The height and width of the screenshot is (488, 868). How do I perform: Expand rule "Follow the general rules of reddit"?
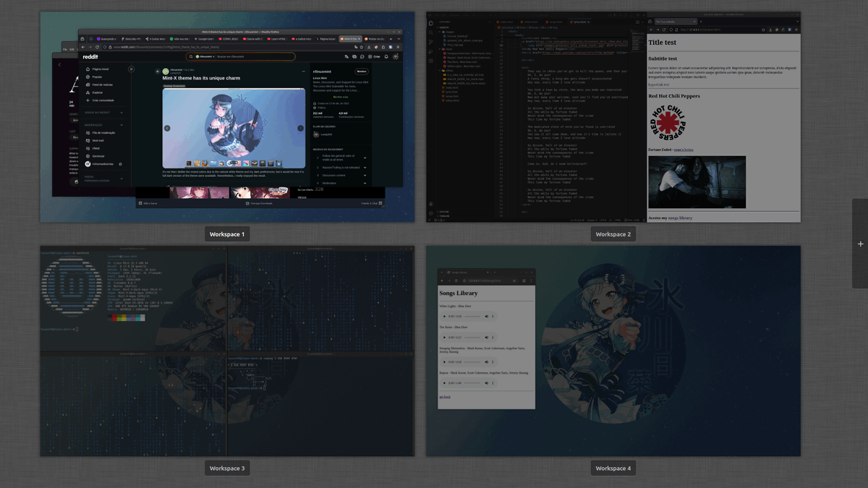click(x=340, y=158)
